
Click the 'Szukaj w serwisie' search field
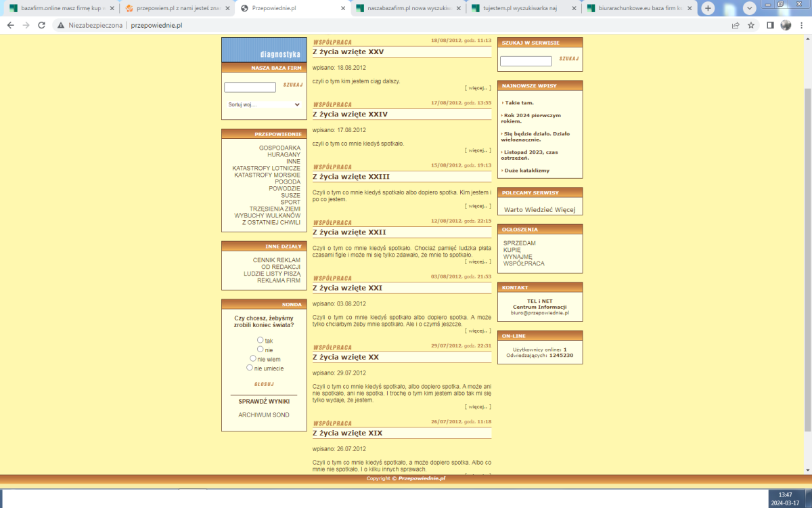click(526, 62)
